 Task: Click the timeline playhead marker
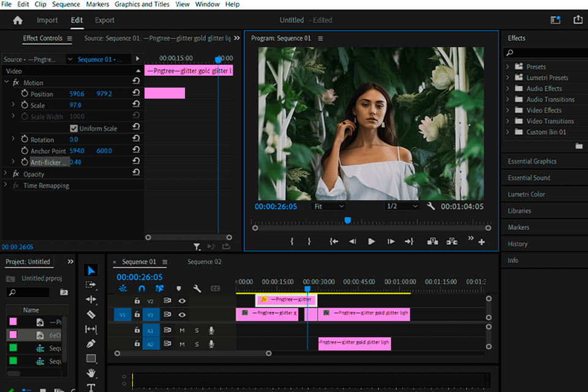point(307,289)
